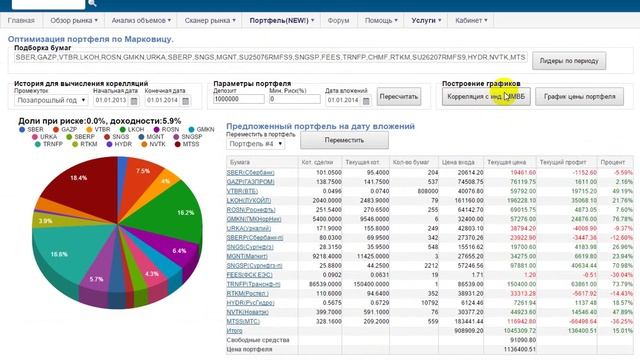Open SNGS(Сургнфгз) link

pos(250,247)
